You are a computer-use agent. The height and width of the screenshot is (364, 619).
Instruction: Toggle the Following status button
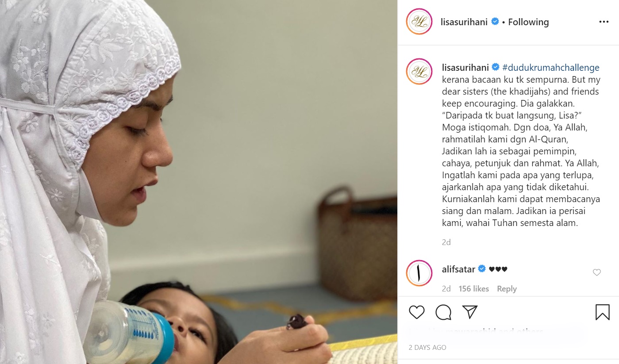coord(528,22)
